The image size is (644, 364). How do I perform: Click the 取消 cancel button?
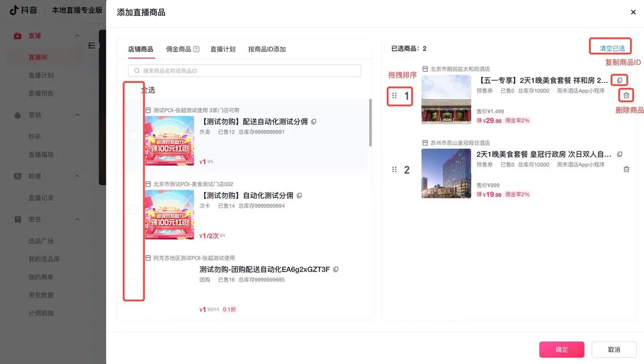[614, 350]
